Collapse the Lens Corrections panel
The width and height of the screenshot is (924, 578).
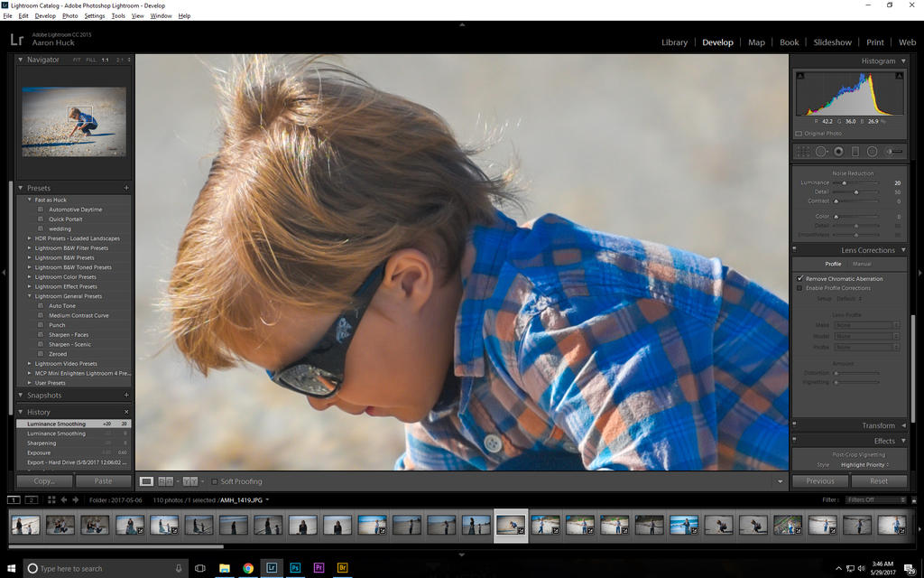coord(901,250)
